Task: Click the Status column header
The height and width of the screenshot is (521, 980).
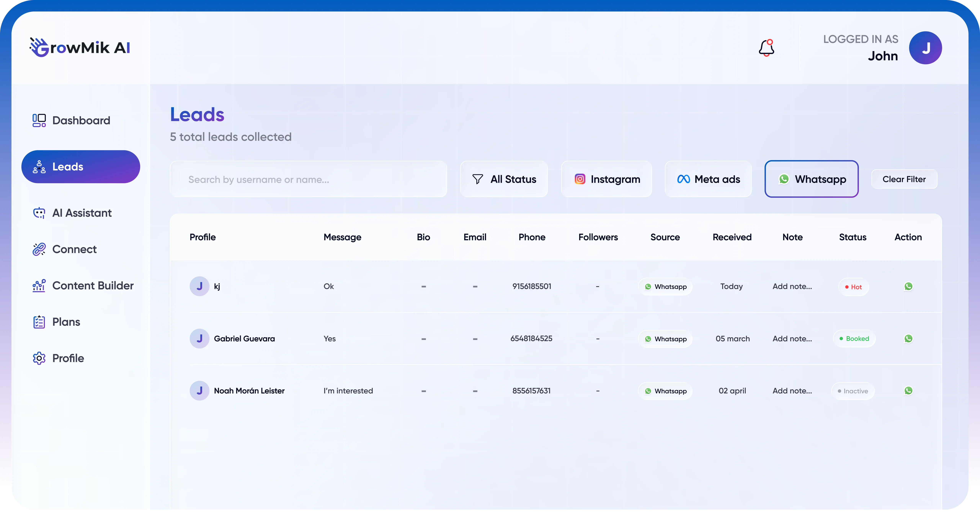Action: tap(853, 237)
